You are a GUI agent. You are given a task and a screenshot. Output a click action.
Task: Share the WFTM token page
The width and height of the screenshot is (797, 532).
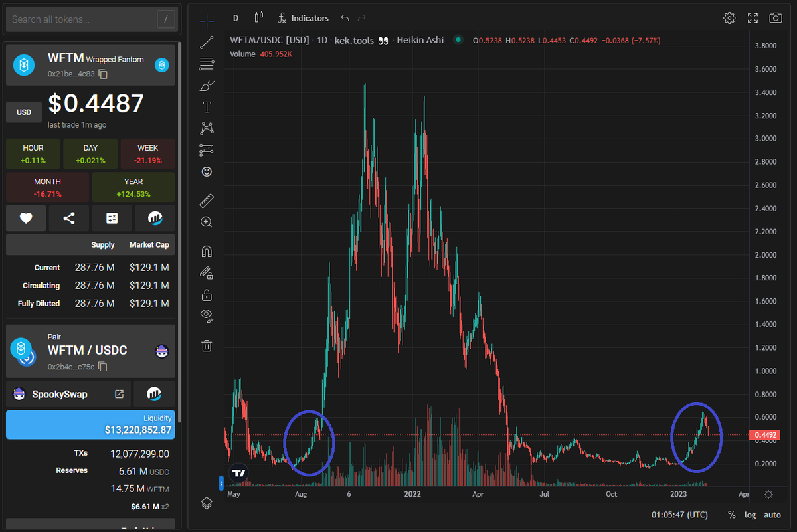pyautogui.click(x=69, y=218)
